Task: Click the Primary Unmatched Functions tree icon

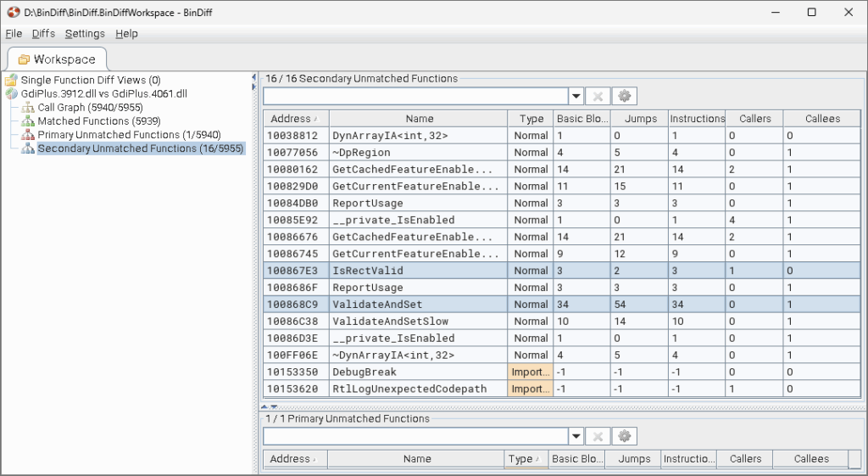Action: pos(28,135)
